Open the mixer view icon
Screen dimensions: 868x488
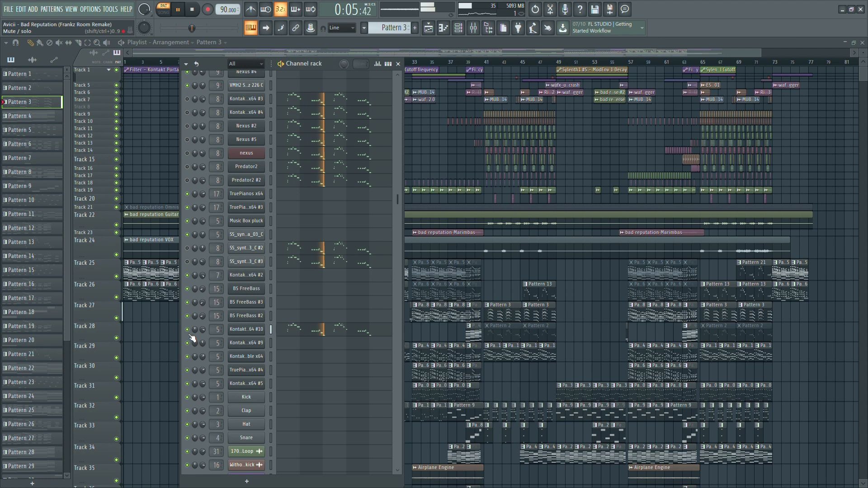473,28
